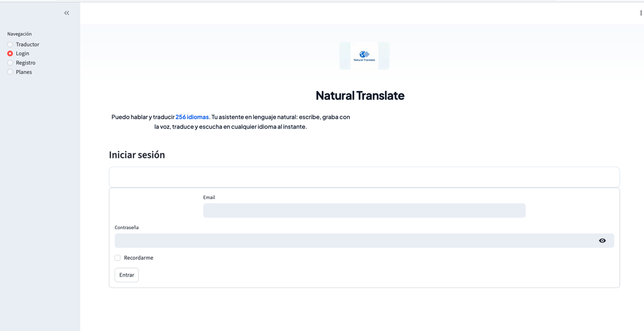Click the Natural Translate page title
644x331 pixels.
[360, 95]
